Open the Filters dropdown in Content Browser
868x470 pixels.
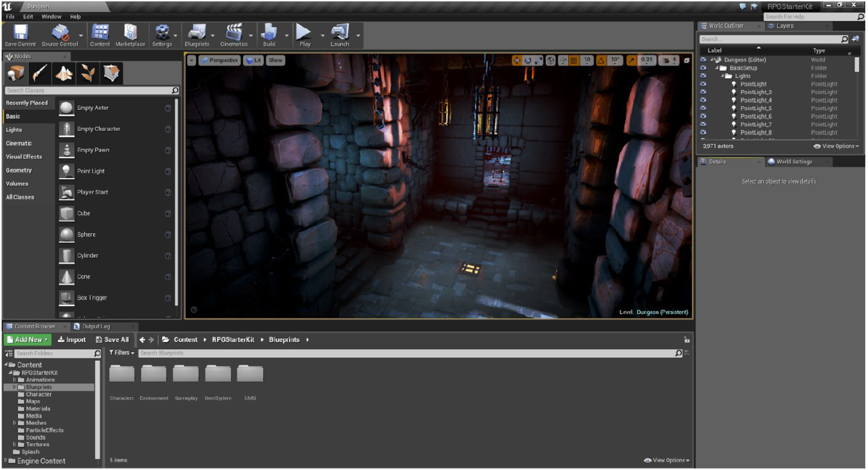[122, 353]
